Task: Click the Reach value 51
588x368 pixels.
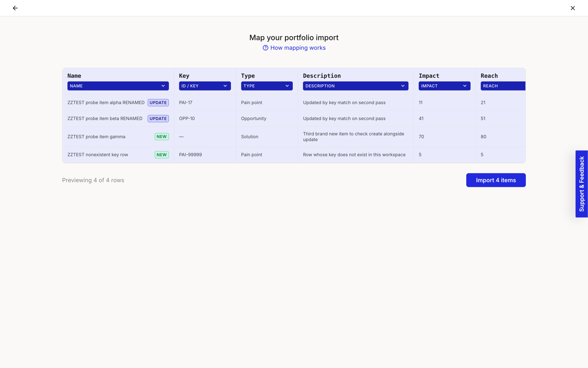Action: [x=483, y=119]
